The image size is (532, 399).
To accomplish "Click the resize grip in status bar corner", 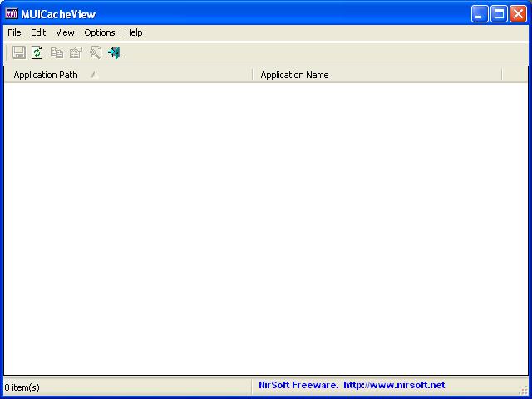I will [524, 390].
